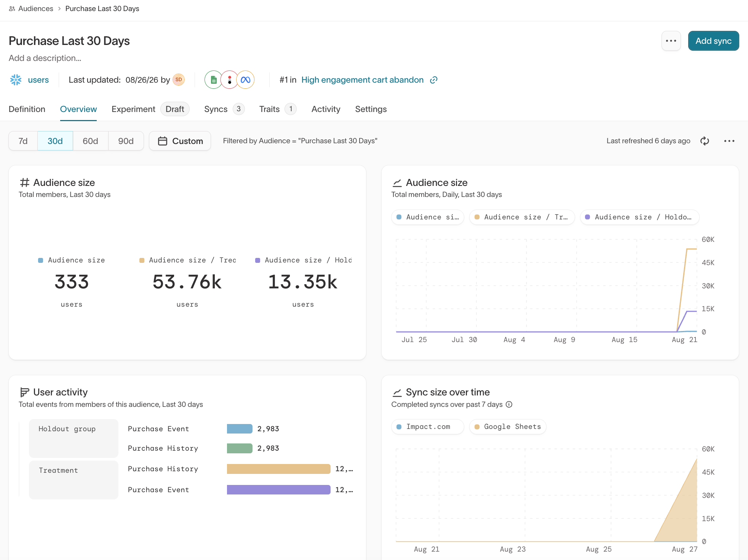Go to the Audiences breadcrumb
Image resolution: width=748 pixels, height=560 pixels.
coord(36,9)
